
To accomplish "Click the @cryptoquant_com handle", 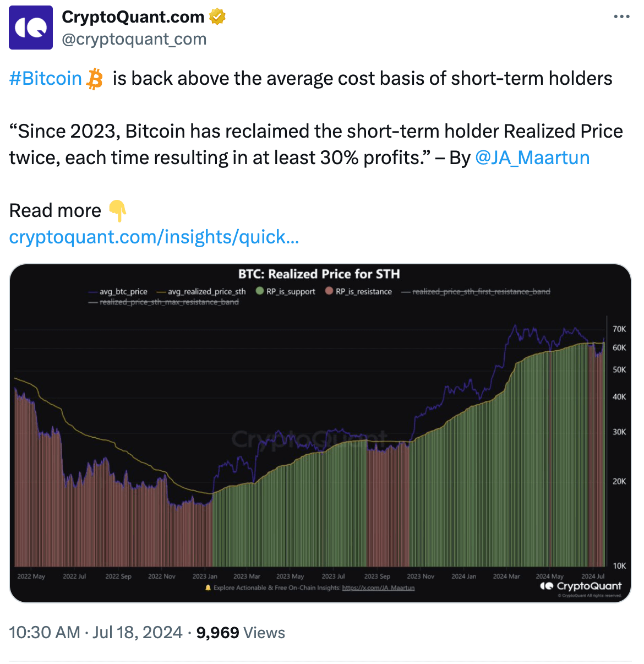I will coord(134,39).
